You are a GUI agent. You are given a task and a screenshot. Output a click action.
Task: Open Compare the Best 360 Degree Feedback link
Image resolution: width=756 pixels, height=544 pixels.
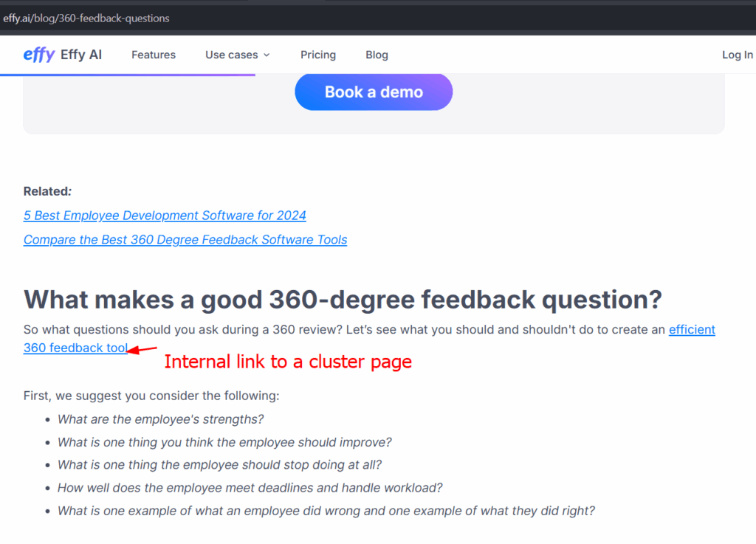pyautogui.click(x=185, y=239)
